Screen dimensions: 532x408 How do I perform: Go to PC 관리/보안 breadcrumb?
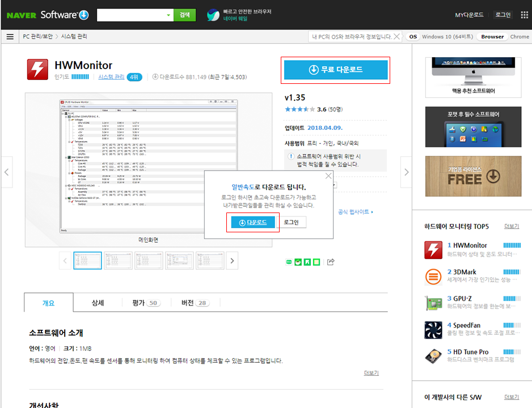(x=37, y=37)
